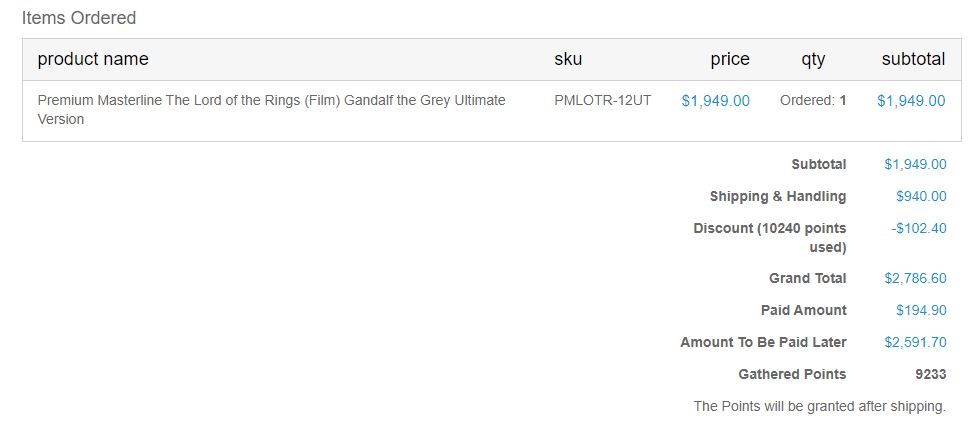Click the Discount -$102.40 amount
The width and height of the screenshot is (970, 422).
[919, 228]
